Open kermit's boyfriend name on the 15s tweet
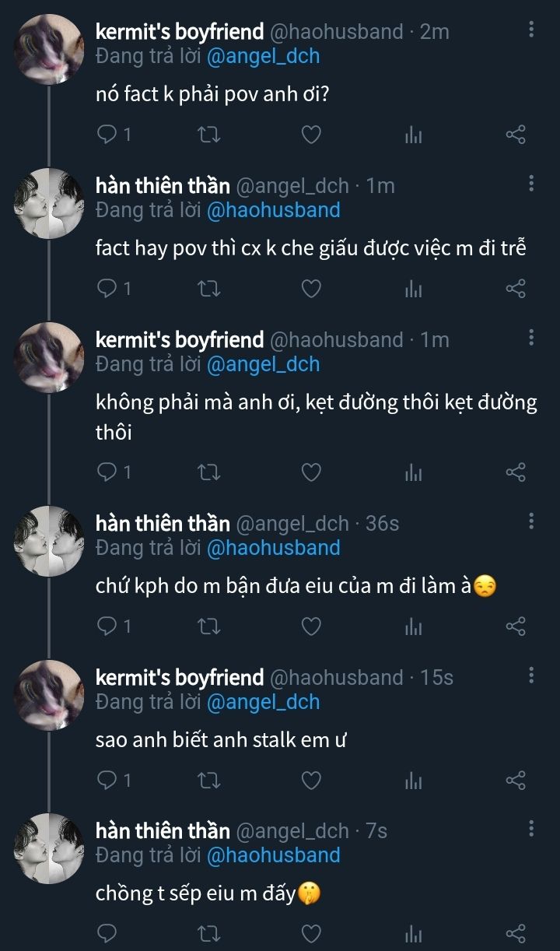 tap(180, 677)
